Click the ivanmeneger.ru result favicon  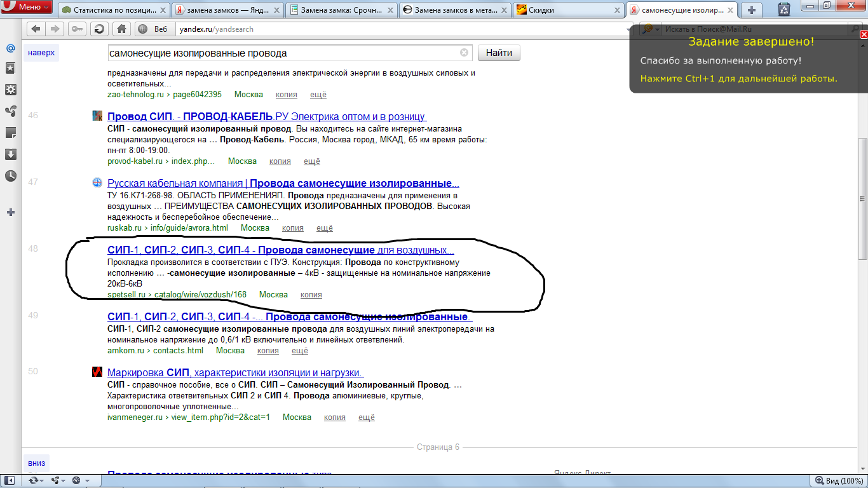(97, 372)
